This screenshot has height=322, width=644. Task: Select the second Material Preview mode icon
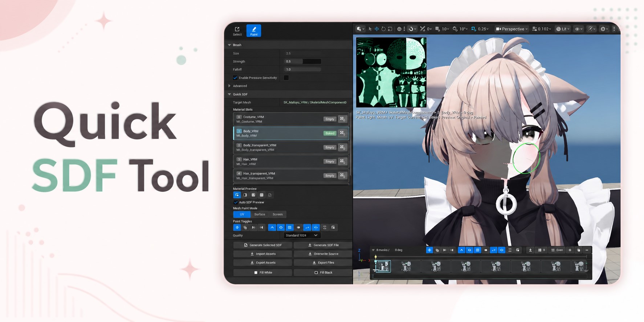pos(245,195)
